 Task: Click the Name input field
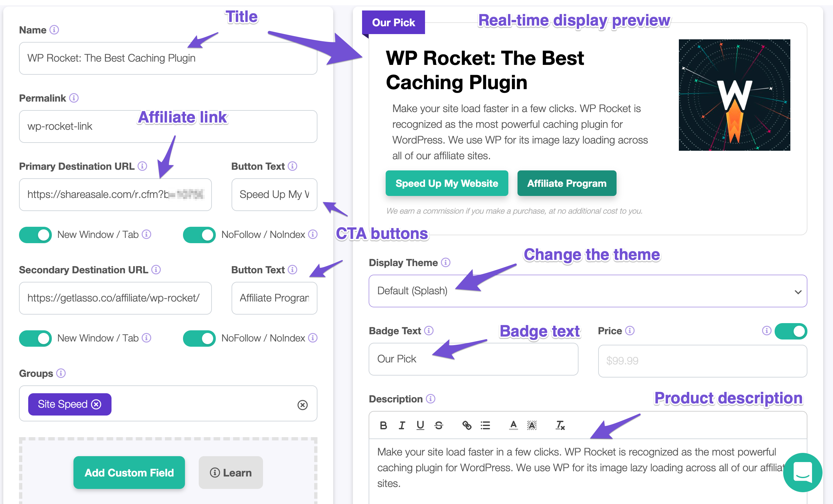[168, 58]
